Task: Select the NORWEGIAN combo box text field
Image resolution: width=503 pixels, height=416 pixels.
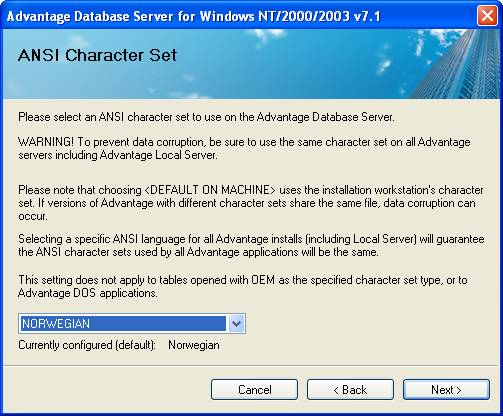Action: pyautogui.click(x=123, y=323)
